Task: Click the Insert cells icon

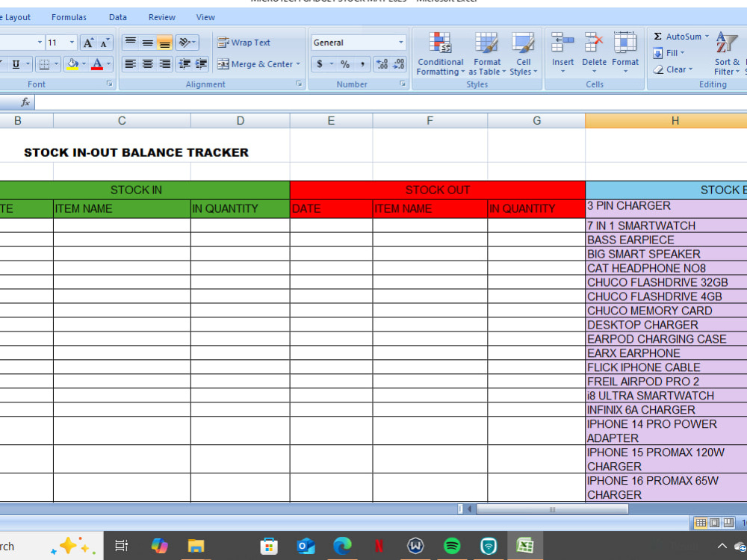Action: (562, 43)
